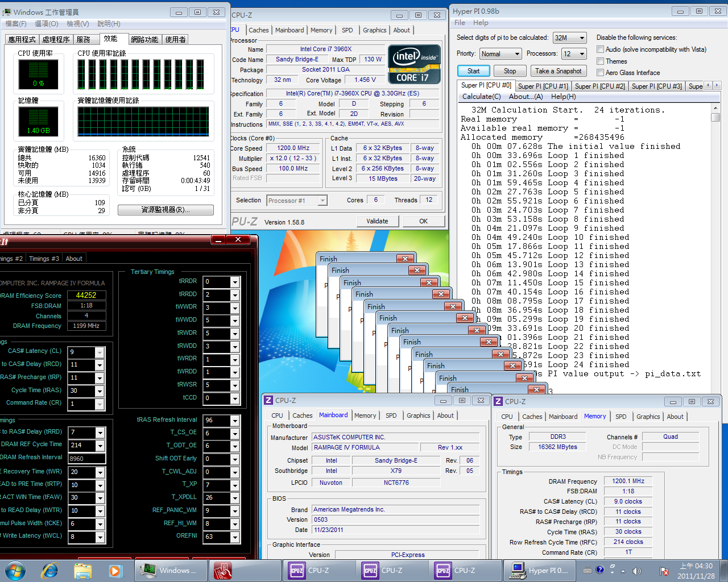Expand the Priority Normal dropdown

coord(500,54)
